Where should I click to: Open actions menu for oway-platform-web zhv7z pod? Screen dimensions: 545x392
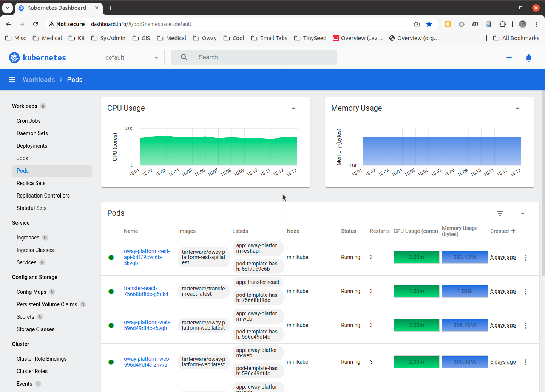coord(526,362)
